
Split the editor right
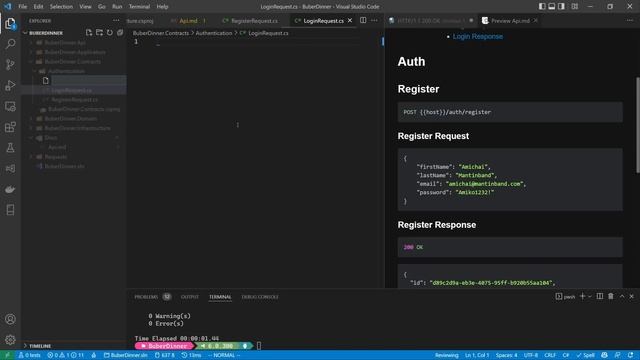click(363, 20)
